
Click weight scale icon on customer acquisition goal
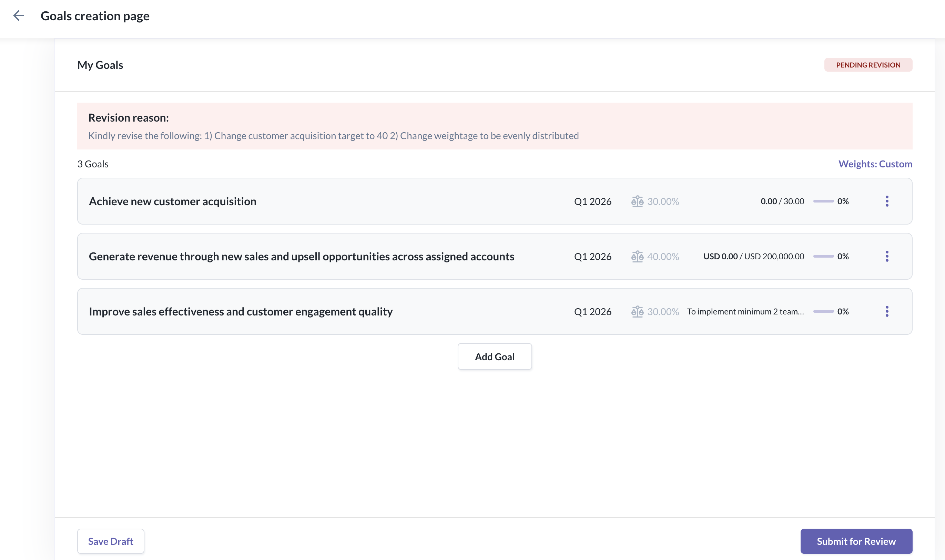(637, 201)
